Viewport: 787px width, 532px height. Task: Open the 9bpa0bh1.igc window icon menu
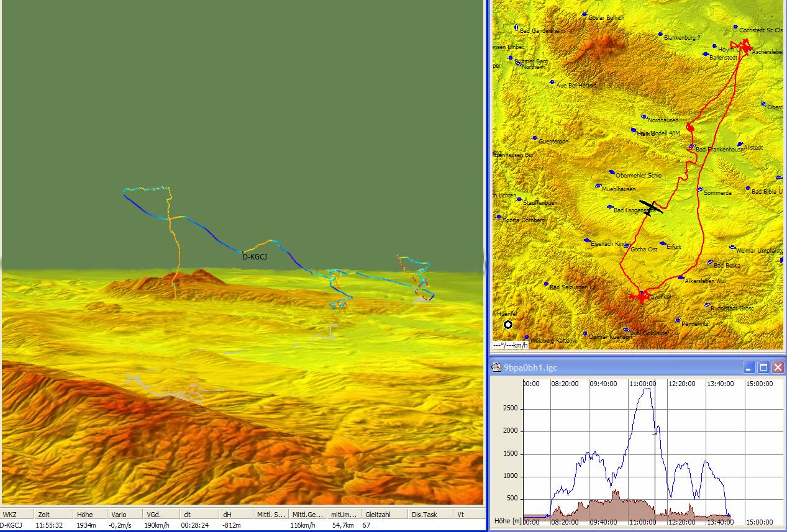496,367
